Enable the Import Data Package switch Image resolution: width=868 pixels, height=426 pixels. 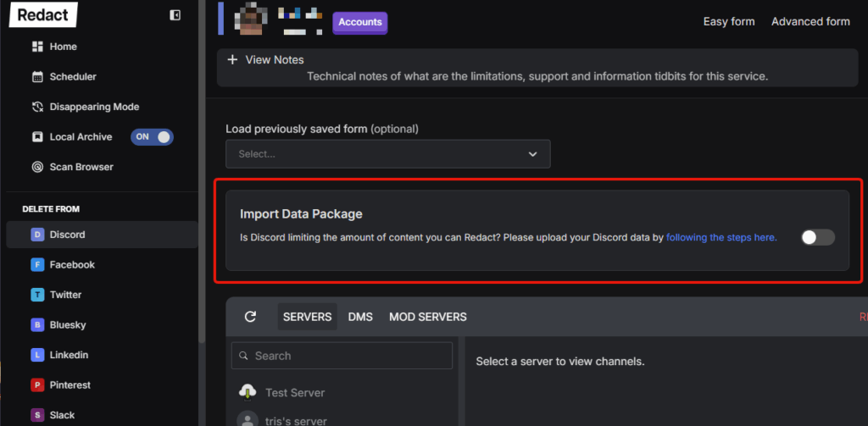coord(818,237)
